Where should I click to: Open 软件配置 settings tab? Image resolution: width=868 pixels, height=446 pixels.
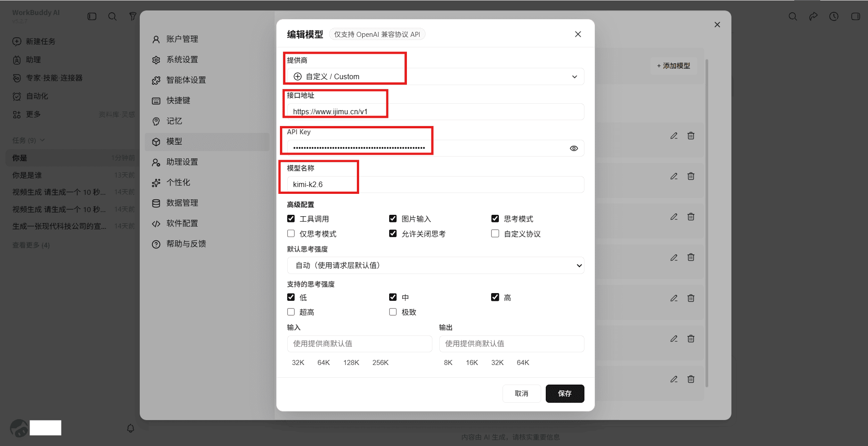207,223
